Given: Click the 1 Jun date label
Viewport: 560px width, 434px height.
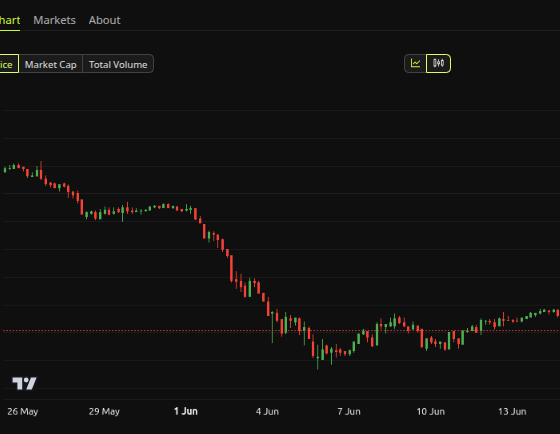Looking at the screenshot, I should click(x=186, y=411).
